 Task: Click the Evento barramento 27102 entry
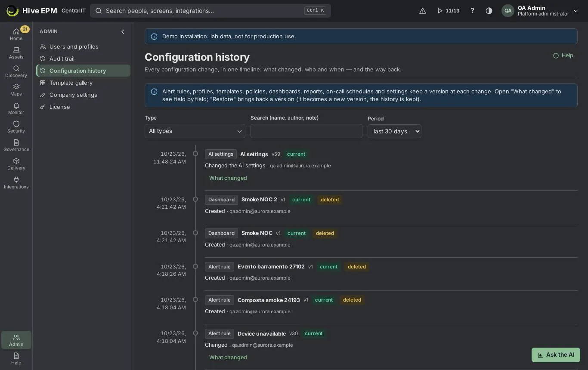tap(271, 267)
